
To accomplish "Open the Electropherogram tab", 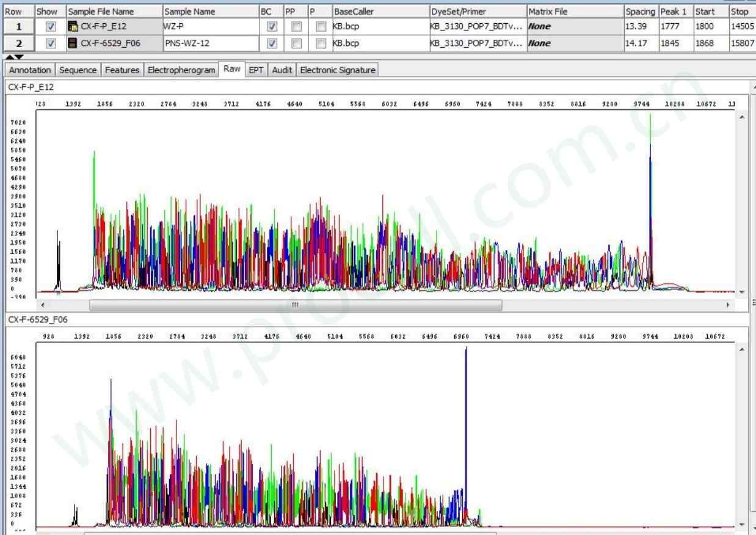I will (x=181, y=70).
